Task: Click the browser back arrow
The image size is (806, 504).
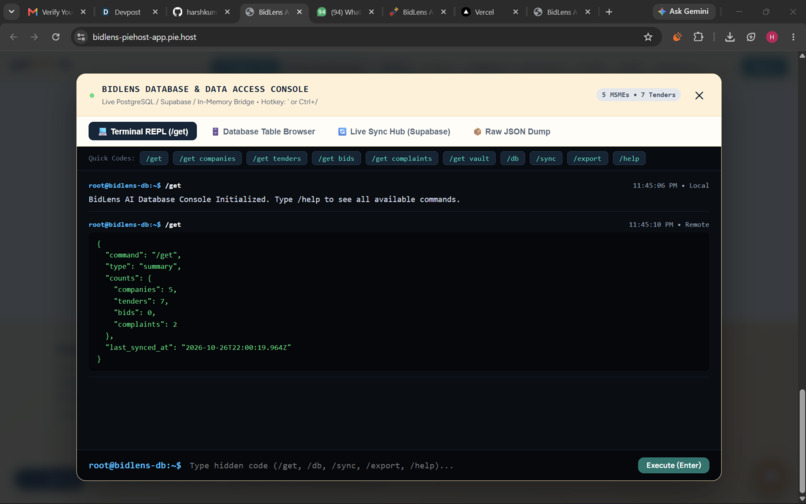Action: (14, 37)
